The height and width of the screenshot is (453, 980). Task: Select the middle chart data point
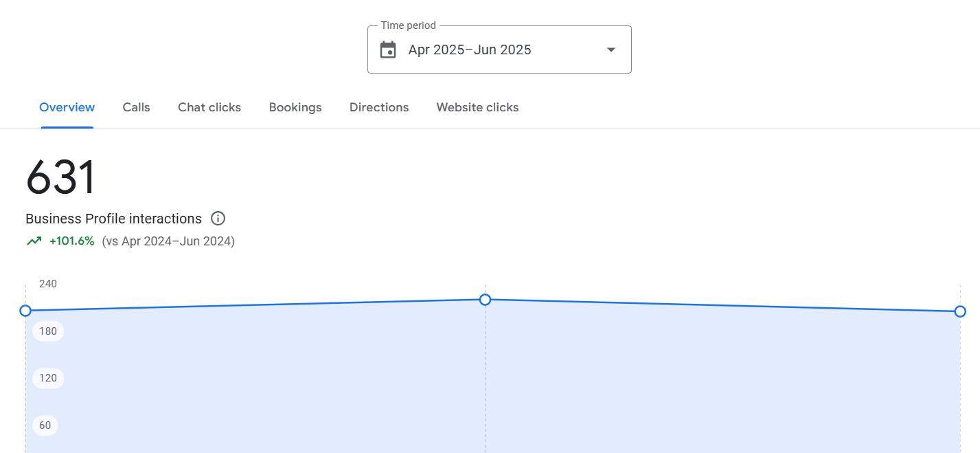pyautogui.click(x=485, y=300)
